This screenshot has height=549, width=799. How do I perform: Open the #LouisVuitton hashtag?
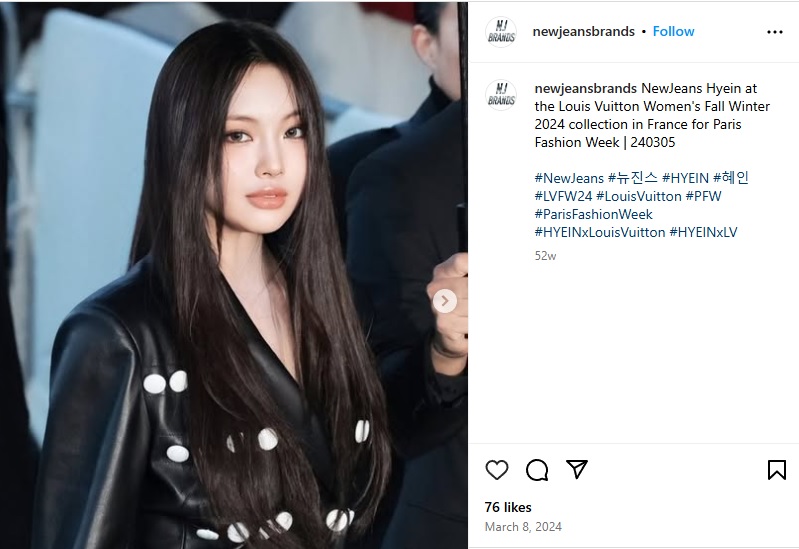coord(638,196)
